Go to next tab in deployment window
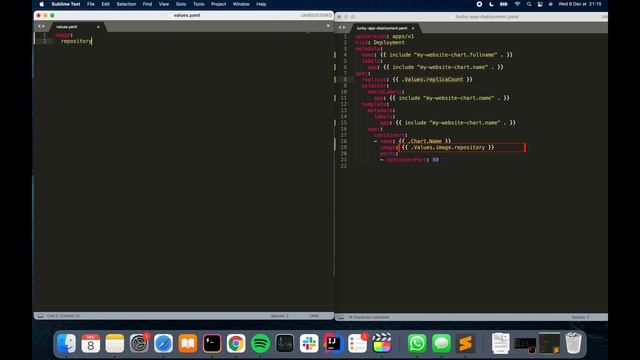 tap(344, 28)
